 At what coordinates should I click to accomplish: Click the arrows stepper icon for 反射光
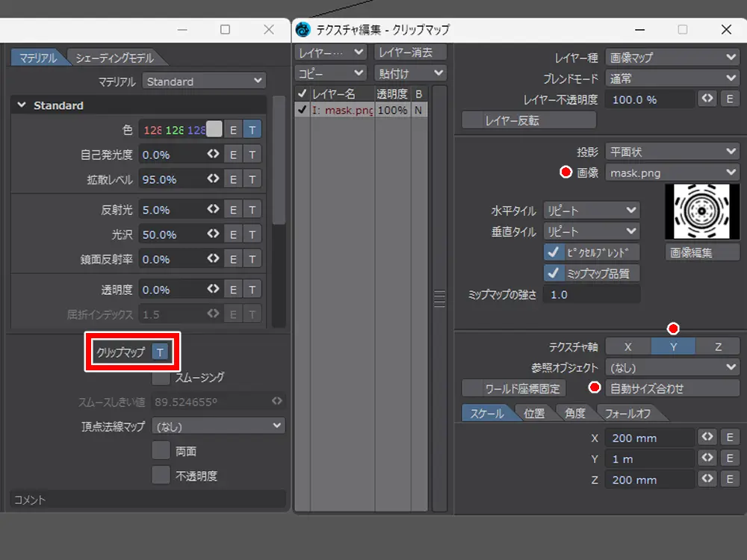tap(214, 210)
